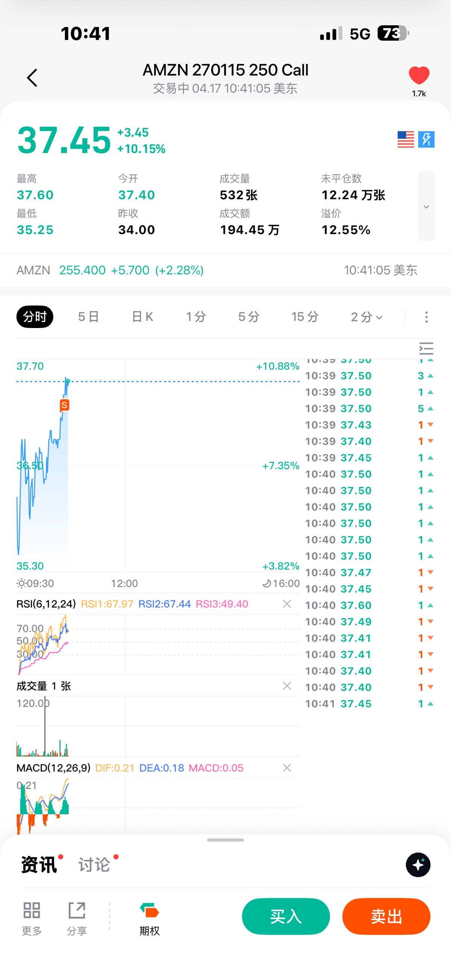Open the three-dot chart options menu
Screen dimensions: 451x980
[x=426, y=317]
